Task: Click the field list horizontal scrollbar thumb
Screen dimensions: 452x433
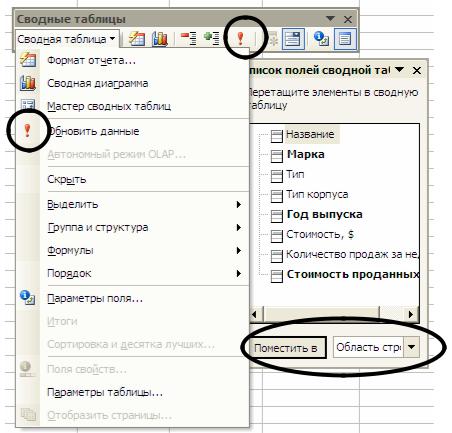Action: (322, 314)
